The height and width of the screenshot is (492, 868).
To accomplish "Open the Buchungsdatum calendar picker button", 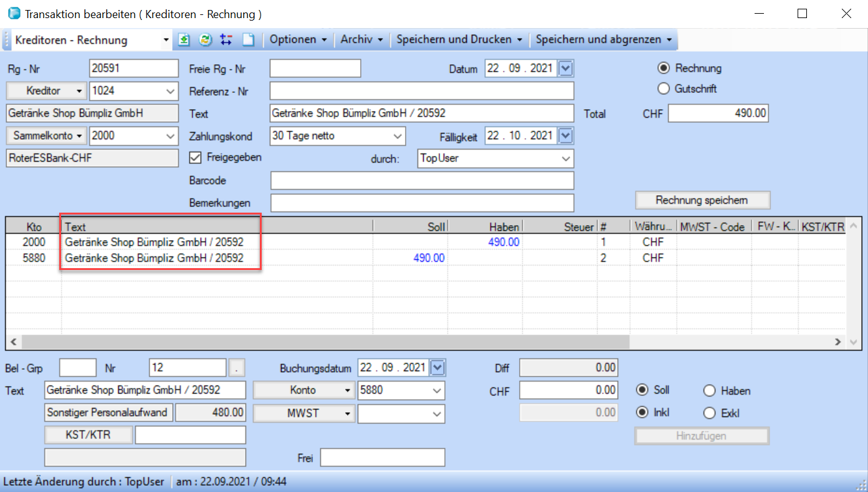I will 438,368.
